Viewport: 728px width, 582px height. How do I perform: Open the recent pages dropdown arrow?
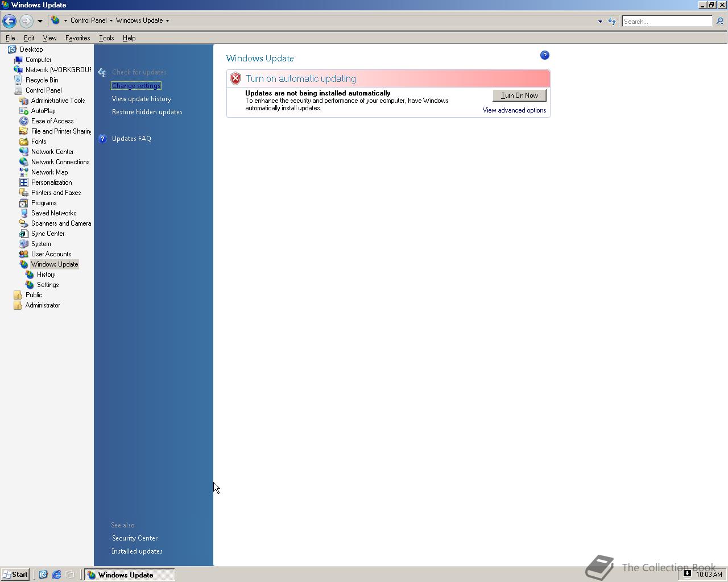coord(40,21)
